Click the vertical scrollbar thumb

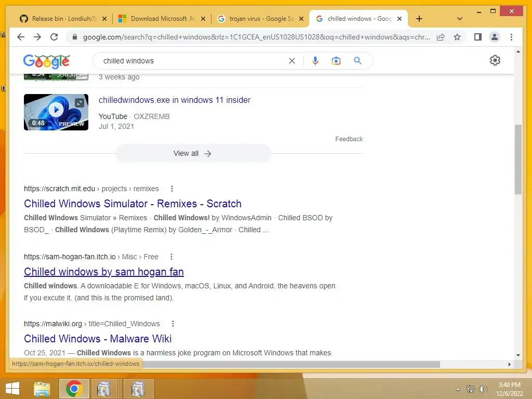518,159
